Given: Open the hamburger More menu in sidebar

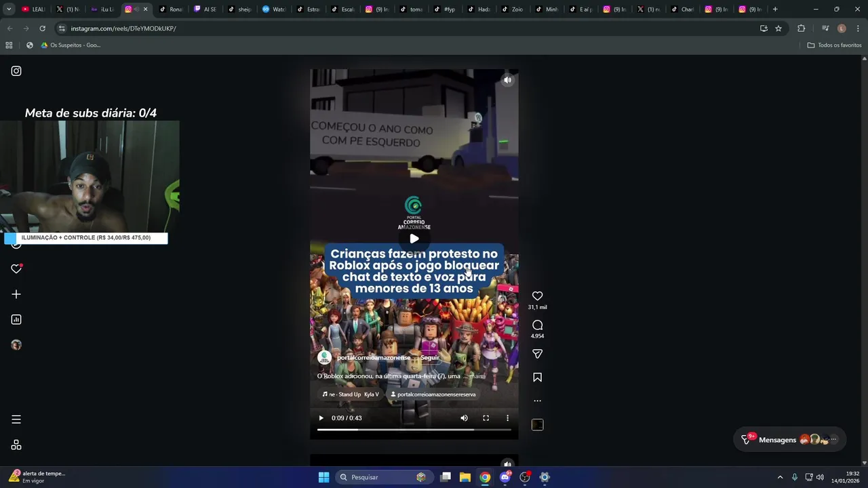Looking at the screenshot, I should (16, 420).
